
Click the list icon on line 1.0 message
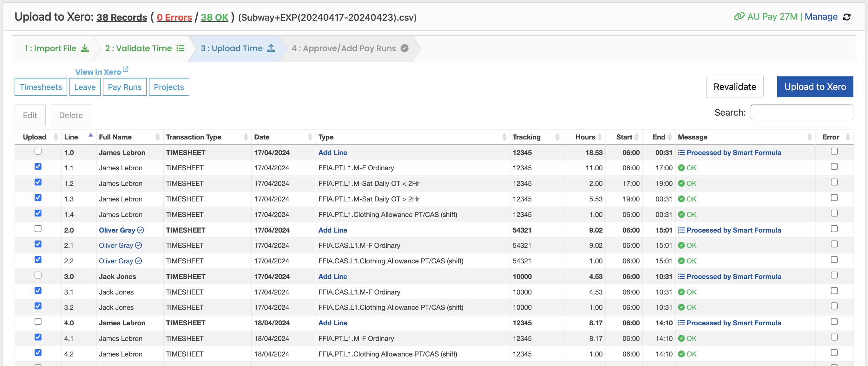(x=681, y=152)
